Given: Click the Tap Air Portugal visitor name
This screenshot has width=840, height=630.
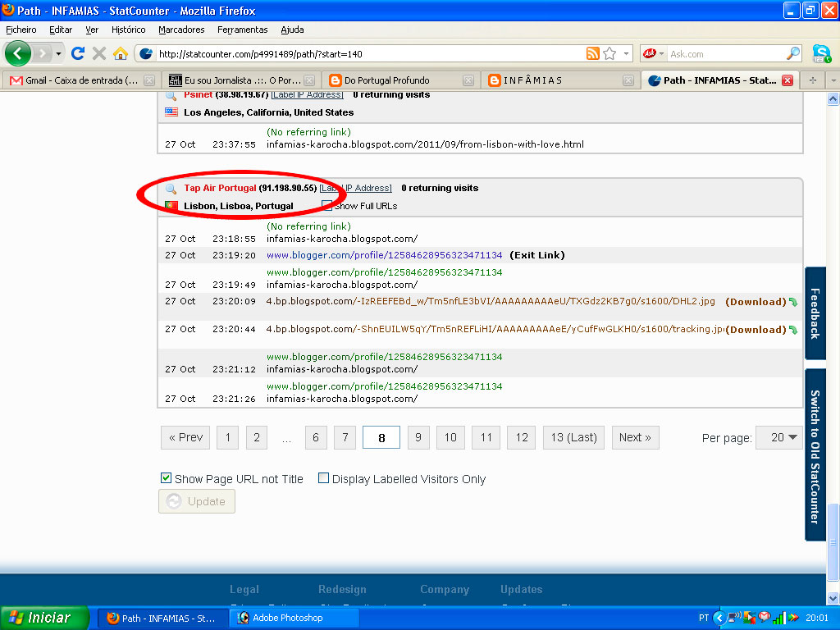Looking at the screenshot, I should pos(220,188).
